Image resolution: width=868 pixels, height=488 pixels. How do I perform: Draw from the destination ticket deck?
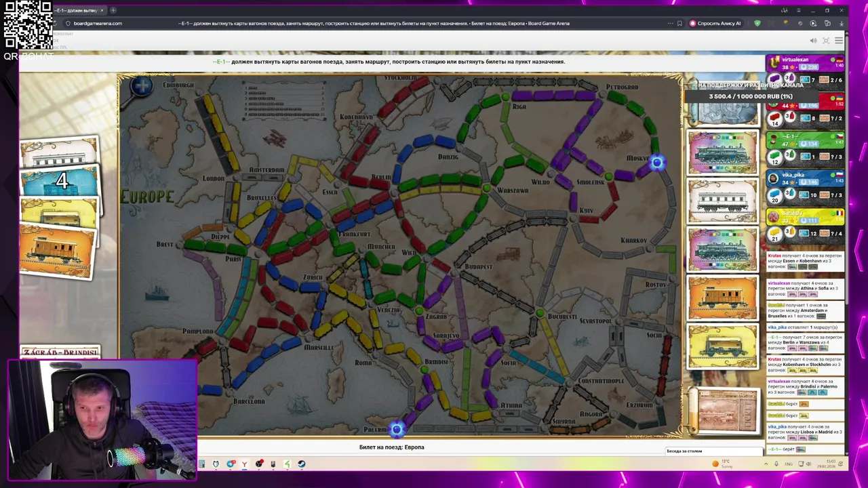point(726,411)
